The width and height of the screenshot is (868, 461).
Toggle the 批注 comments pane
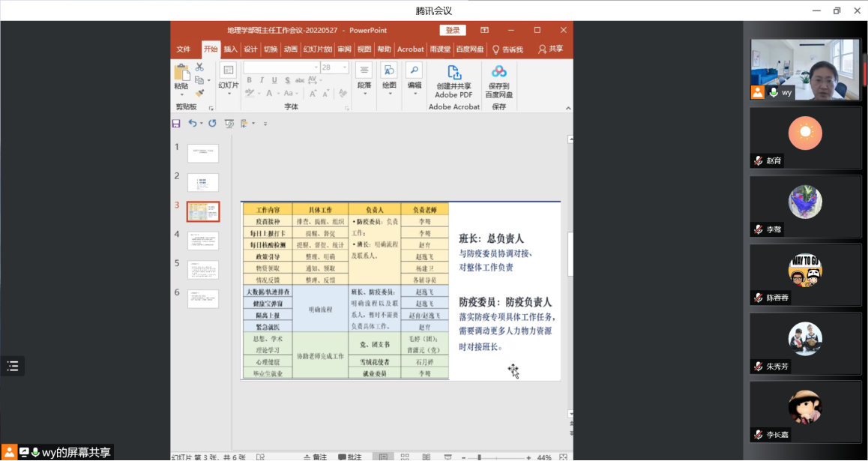pyautogui.click(x=350, y=457)
